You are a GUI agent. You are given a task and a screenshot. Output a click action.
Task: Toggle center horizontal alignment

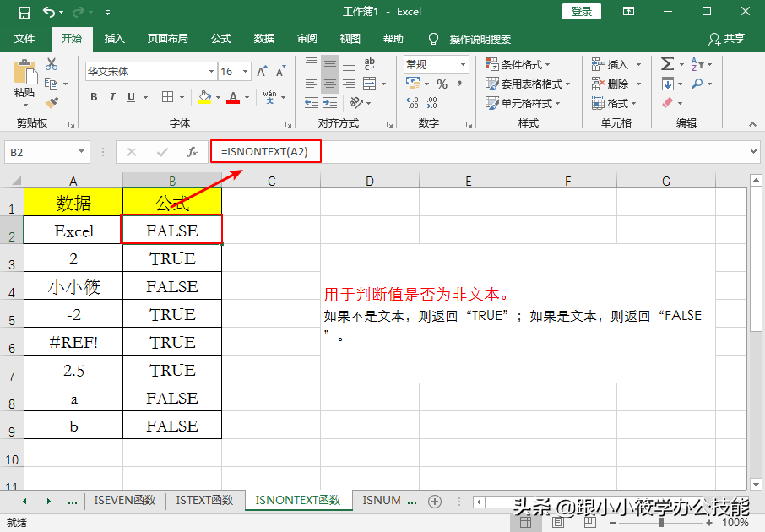(x=330, y=84)
